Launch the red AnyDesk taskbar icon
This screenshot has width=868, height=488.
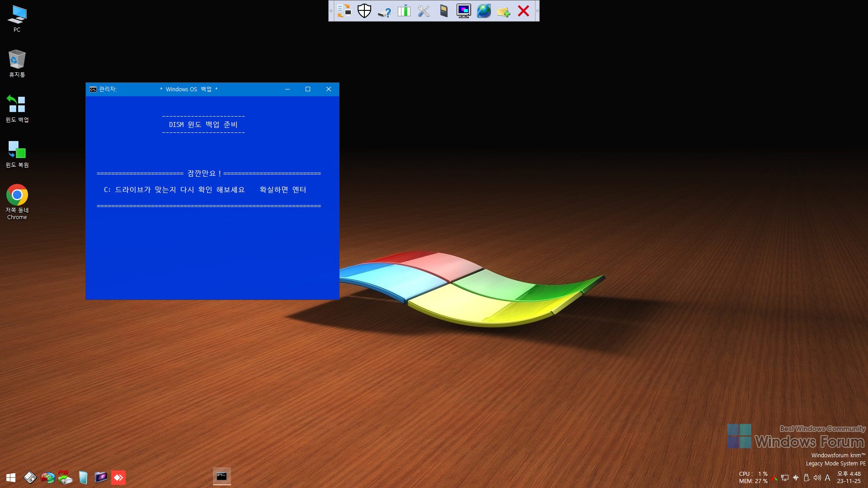point(118,478)
